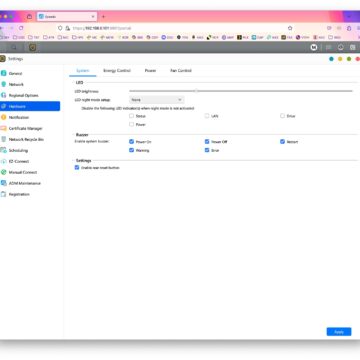Reload the page in the browser

pyautogui.click(x=21, y=28)
